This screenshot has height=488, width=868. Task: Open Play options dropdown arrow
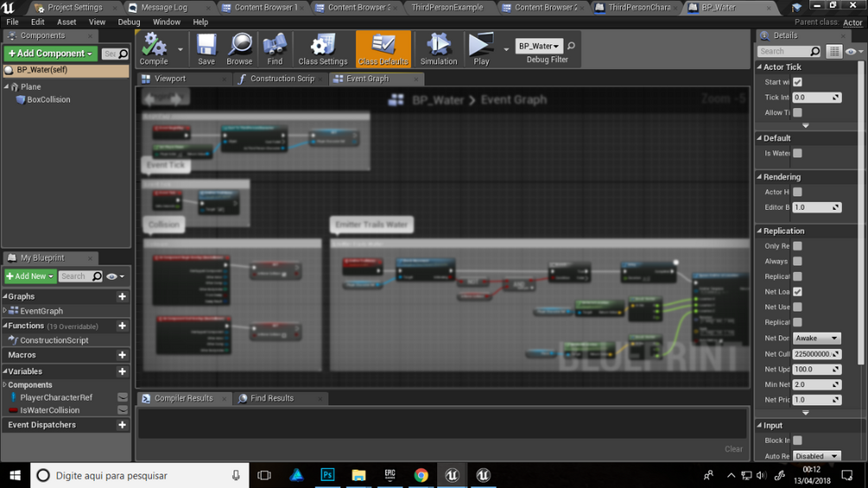(x=506, y=49)
